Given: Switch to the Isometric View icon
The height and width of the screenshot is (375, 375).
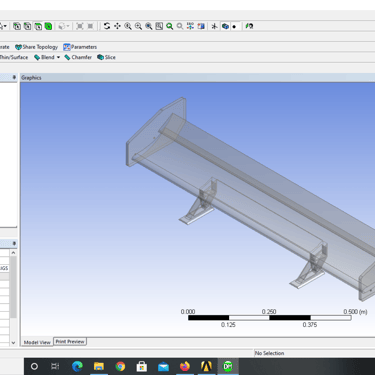Looking at the screenshot, I should 190,26.
